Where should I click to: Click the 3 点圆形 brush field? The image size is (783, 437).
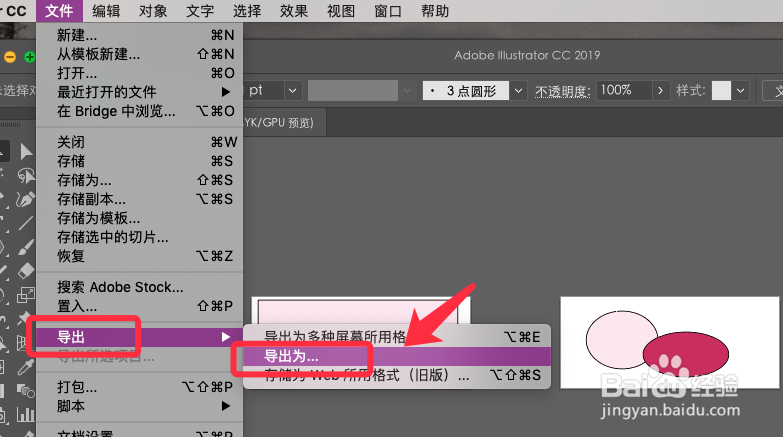pyautogui.click(x=465, y=91)
